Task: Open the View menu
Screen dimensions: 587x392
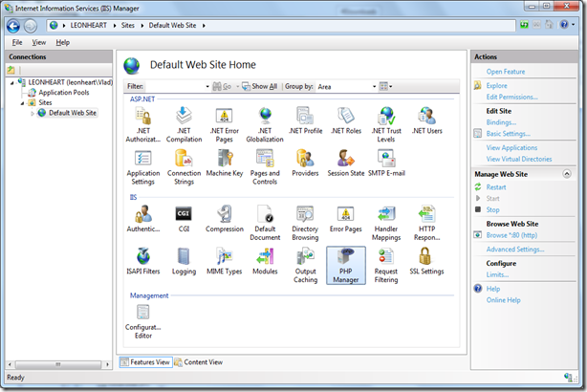Action: [38, 42]
